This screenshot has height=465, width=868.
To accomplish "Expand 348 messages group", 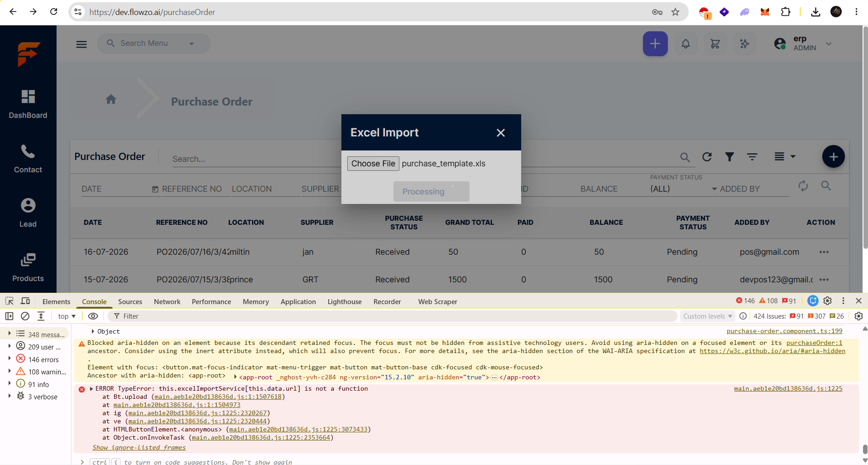I will (x=9, y=334).
